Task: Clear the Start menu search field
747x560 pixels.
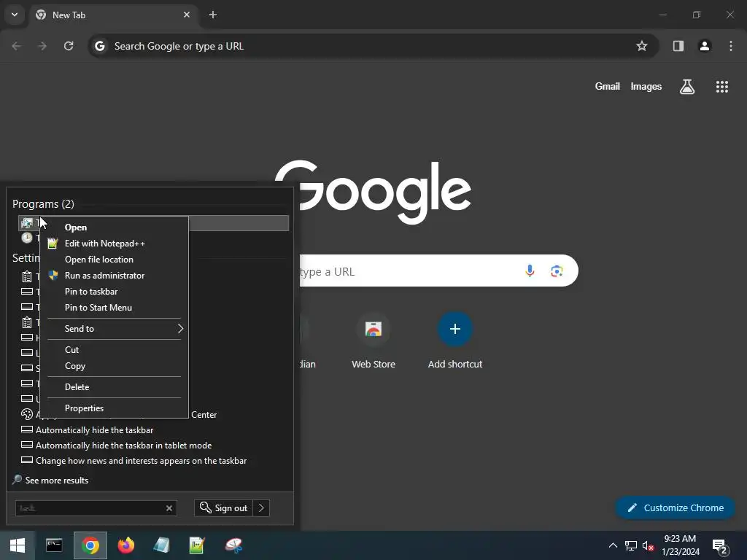Action: click(169, 508)
